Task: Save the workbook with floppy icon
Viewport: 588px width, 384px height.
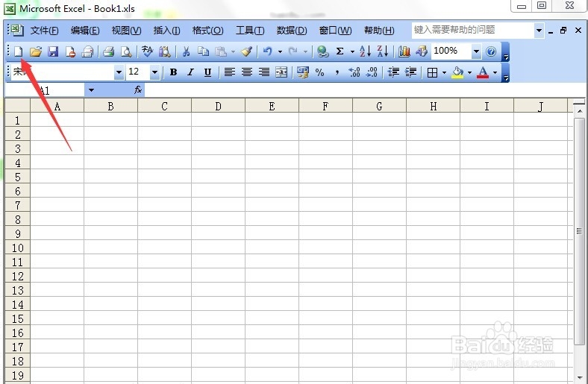Action: tap(53, 51)
